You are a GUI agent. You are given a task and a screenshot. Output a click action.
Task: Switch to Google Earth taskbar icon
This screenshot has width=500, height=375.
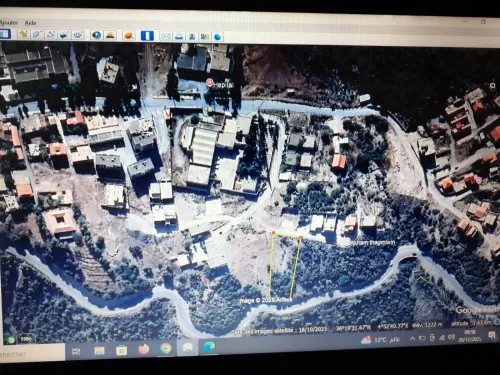click(188, 348)
